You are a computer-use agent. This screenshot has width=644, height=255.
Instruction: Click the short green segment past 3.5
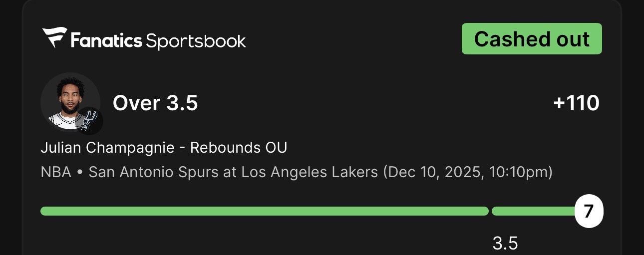coord(533,211)
